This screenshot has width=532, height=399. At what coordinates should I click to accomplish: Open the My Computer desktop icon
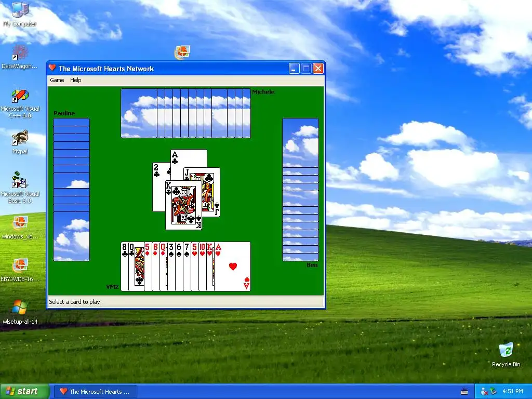pos(20,14)
